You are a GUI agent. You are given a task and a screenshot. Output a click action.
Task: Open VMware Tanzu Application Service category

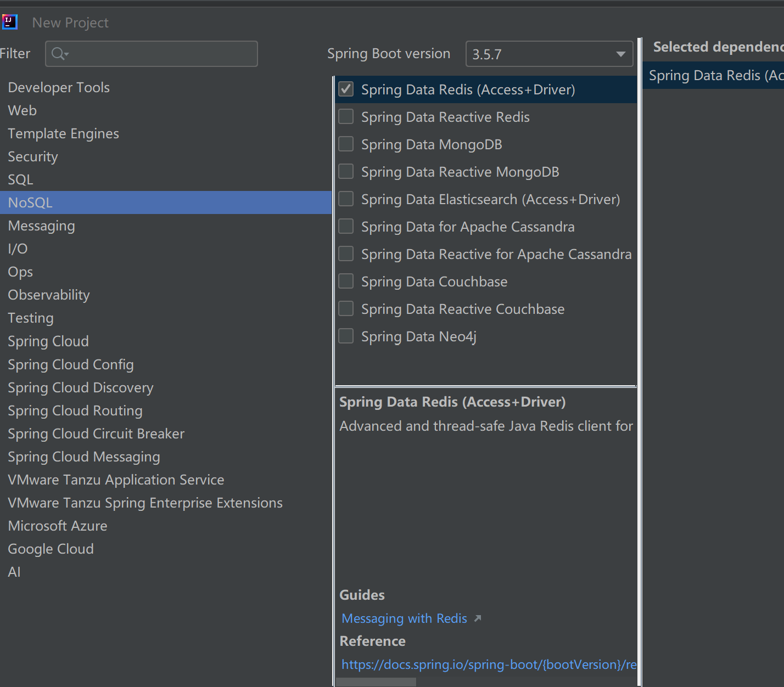coord(166,480)
